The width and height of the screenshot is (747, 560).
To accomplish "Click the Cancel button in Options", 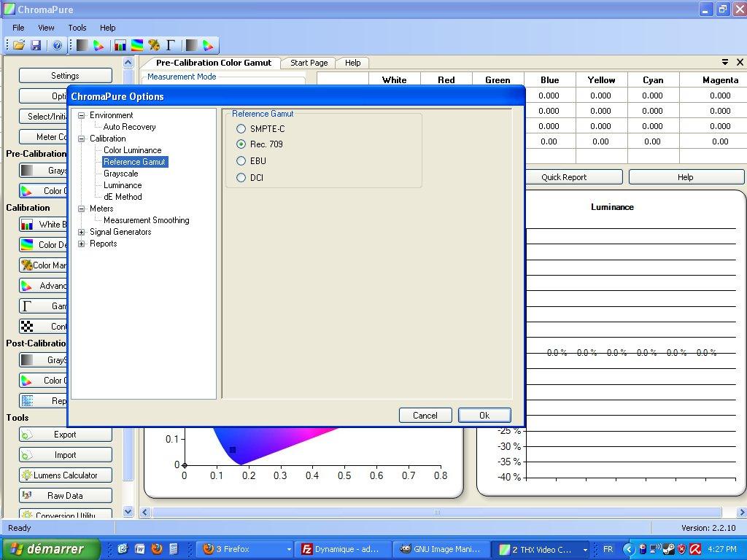I will (x=425, y=415).
